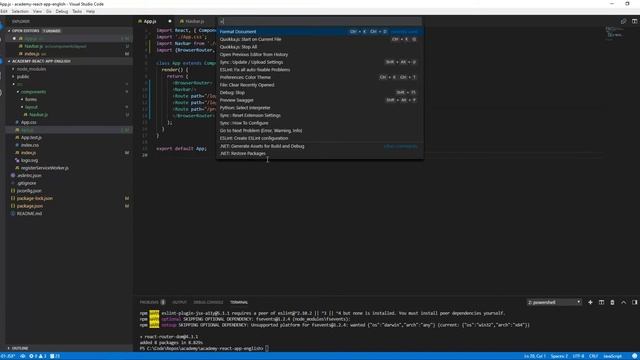Choose Quokka.js: Stop All command
Image resolution: width=640 pixels, height=360 pixels.
pos(320,47)
